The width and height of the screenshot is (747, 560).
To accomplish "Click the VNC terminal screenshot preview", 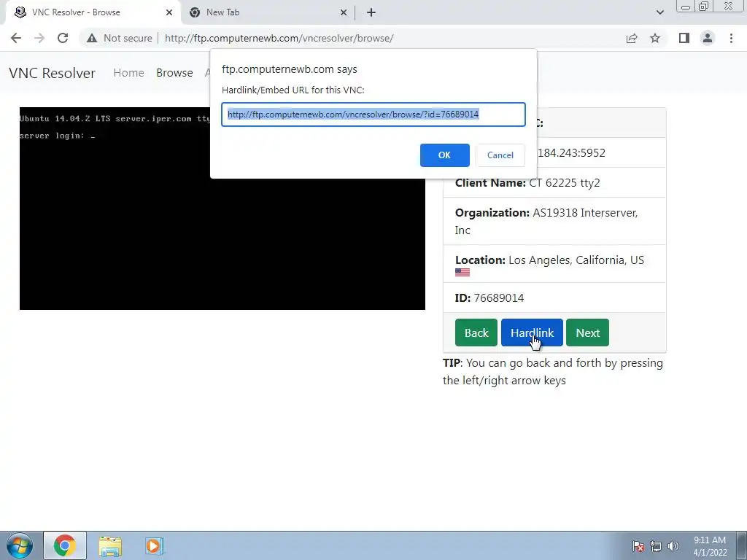I will 222,209.
